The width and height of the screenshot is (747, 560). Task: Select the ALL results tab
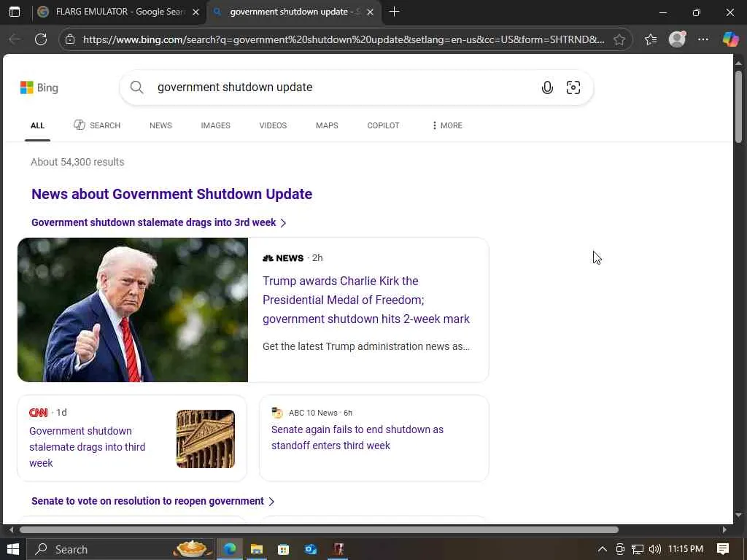[38, 125]
